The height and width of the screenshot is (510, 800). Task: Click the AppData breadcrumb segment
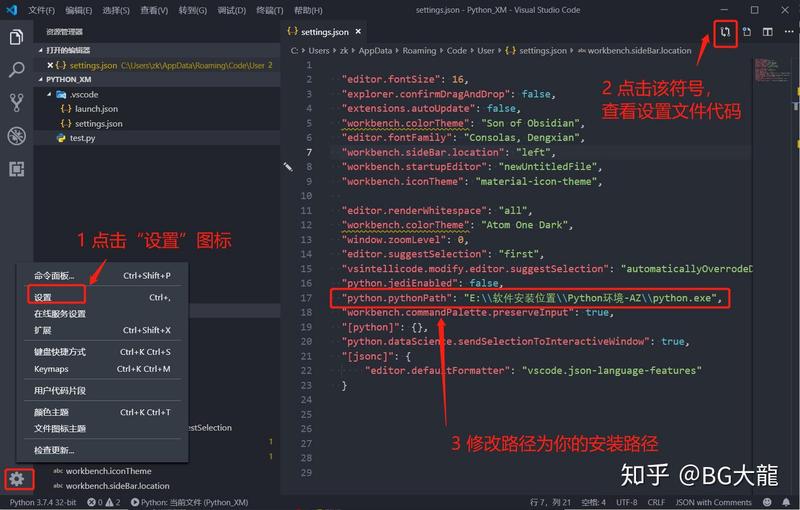click(x=375, y=50)
